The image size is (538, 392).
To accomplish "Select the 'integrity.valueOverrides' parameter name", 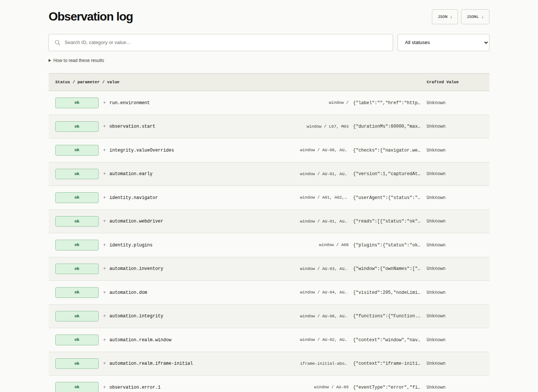I will [x=142, y=150].
